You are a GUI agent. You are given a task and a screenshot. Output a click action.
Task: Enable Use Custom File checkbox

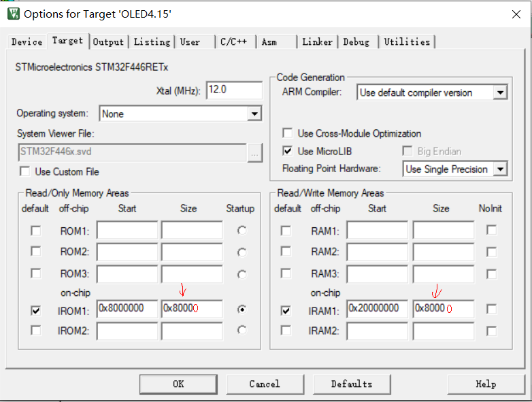pos(24,171)
